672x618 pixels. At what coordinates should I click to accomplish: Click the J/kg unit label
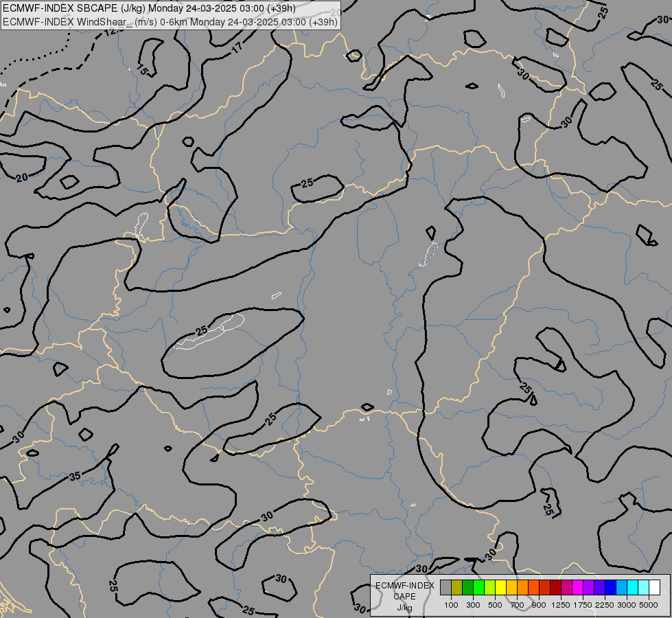(404, 608)
